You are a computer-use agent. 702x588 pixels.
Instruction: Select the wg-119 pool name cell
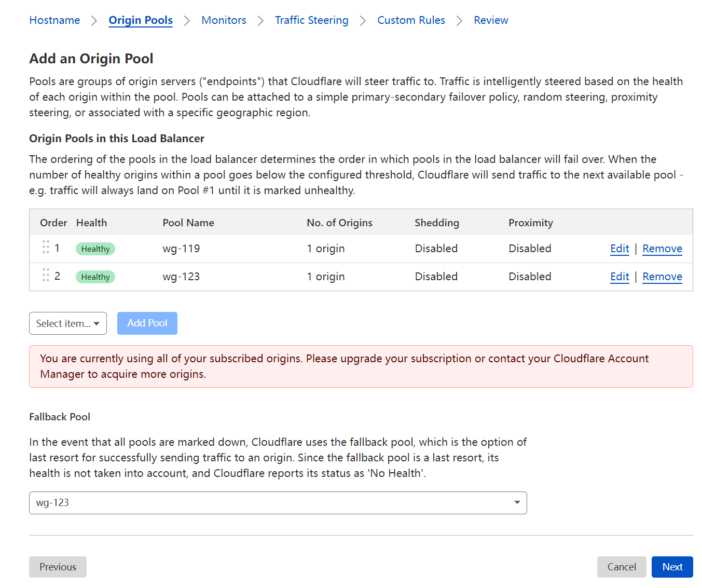[181, 249]
